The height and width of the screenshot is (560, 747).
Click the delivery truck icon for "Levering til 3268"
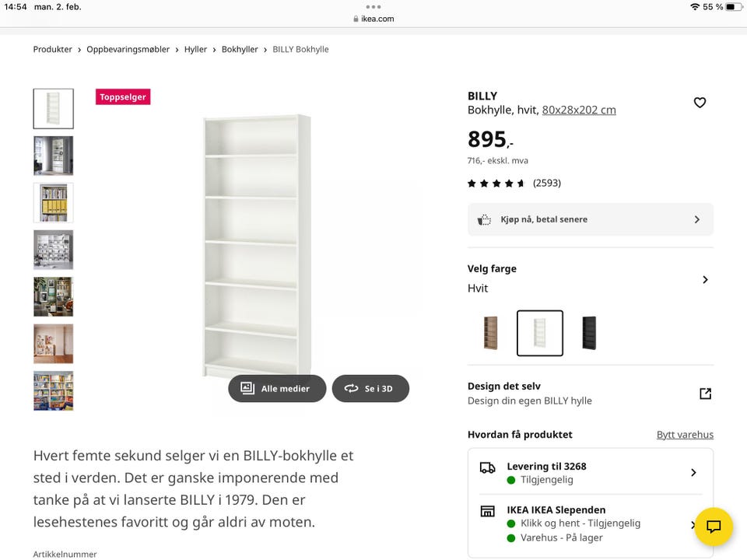(x=488, y=469)
